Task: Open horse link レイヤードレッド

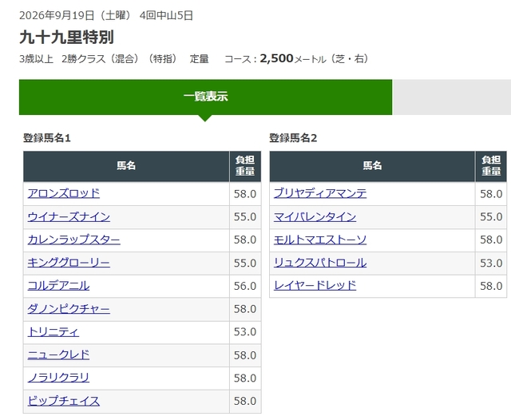Action: 315,286
